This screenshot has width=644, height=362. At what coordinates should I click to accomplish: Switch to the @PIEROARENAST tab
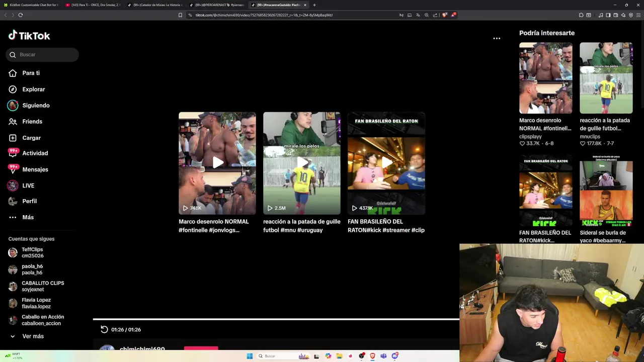coord(217,5)
